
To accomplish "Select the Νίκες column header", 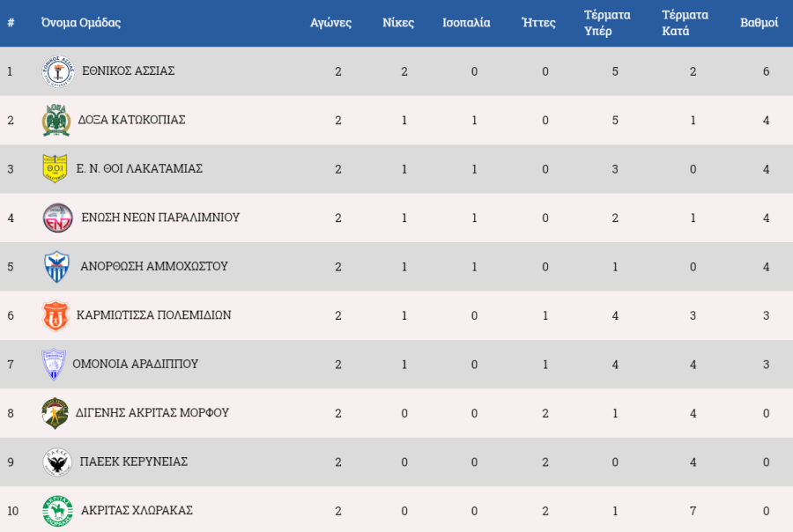I will click(398, 23).
